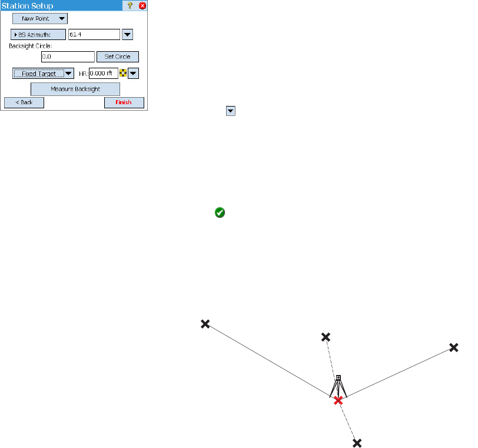478x448 pixels.
Task: Click the standalone dropdown arrow on the map
Action: pos(231,111)
